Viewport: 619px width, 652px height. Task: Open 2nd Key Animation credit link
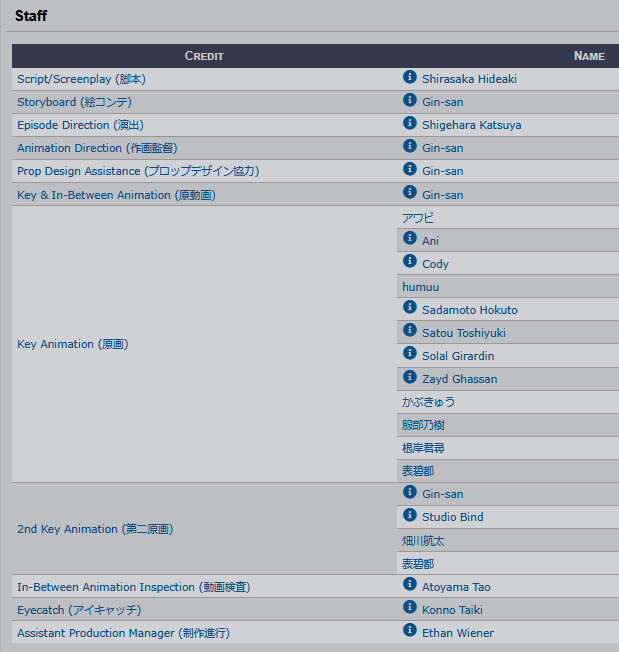(x=95, y=529)
